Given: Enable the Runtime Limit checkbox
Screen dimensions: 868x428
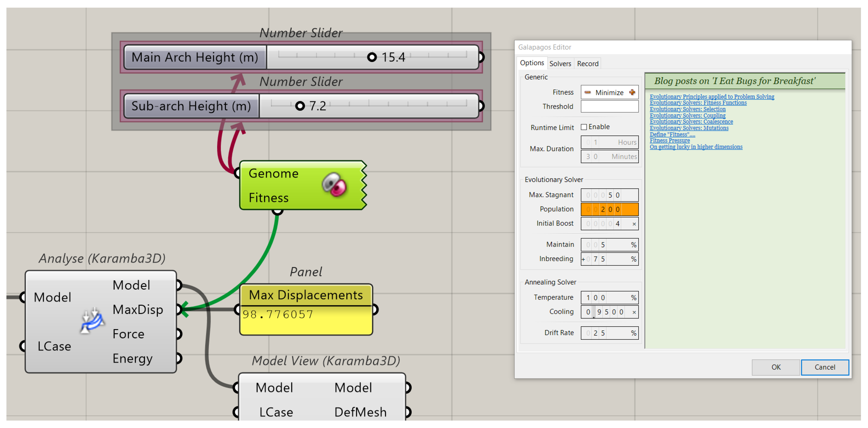Looking at the screenshot, I should pos(584,127).
